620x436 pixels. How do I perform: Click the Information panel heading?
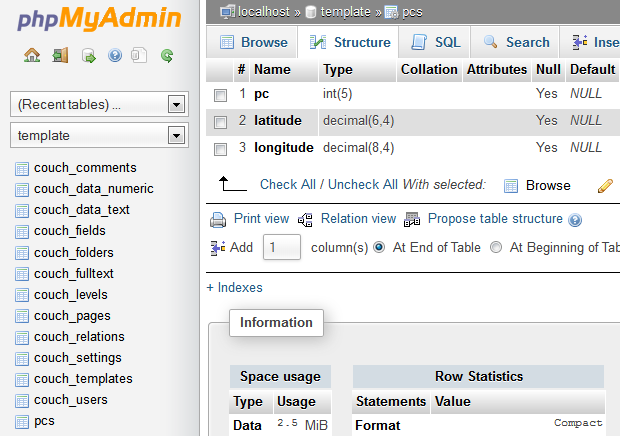[x=276, y=323]
